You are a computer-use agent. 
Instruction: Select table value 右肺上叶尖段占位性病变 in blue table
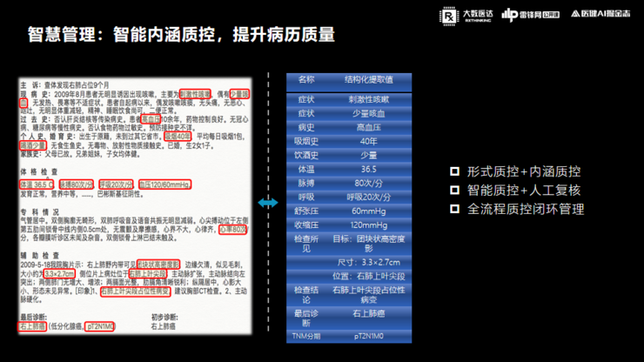pos(368,295)
